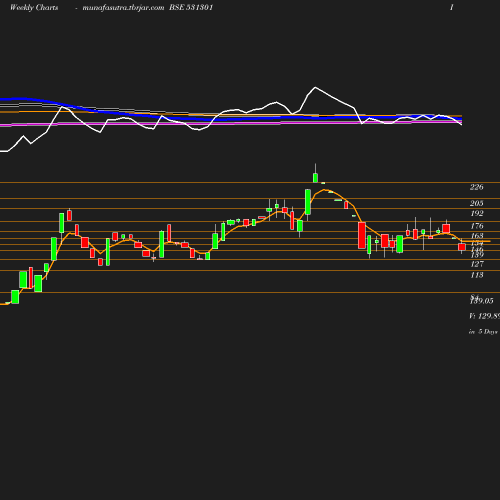Click the highest peak of the white indicator line
500x500 pixels.
click(315, 88)
